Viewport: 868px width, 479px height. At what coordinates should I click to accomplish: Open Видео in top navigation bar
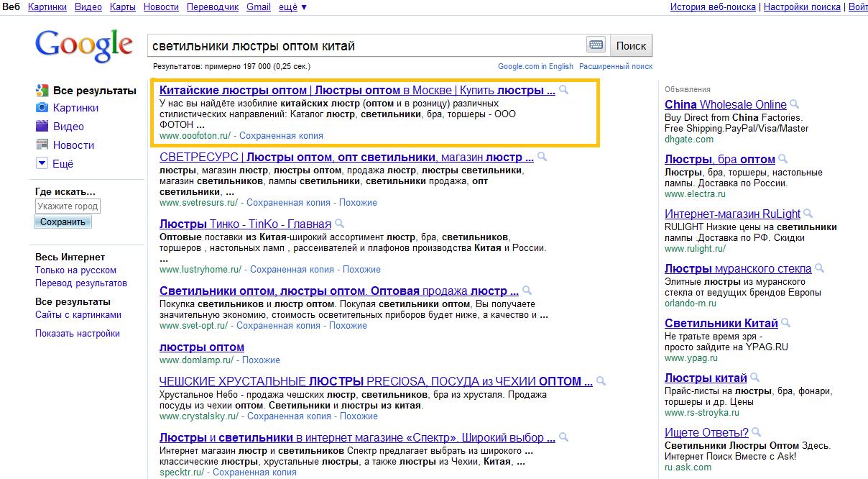point(88,7)
